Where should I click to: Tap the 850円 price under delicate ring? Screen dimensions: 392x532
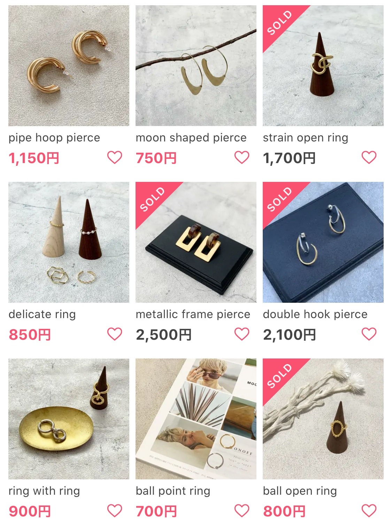[30, 335]
